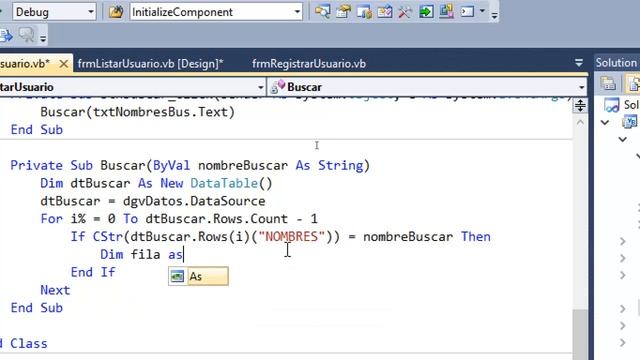Click first Solution Explorer toolbar icon
This screenshot has width=640, height=360.
[608, 83]
